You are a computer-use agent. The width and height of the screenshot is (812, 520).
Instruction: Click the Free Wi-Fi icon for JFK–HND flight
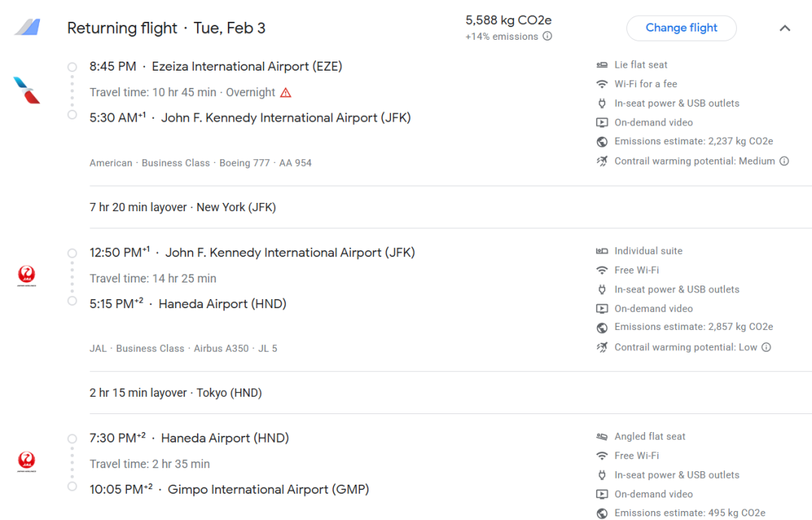coord(601,270)
